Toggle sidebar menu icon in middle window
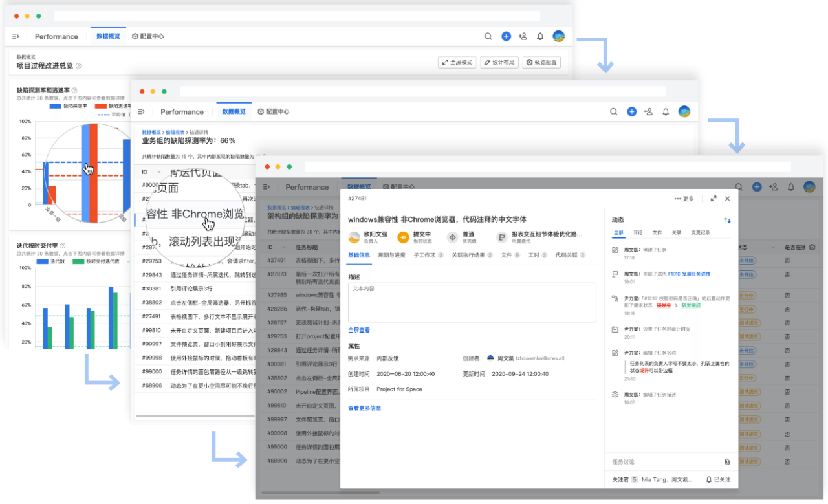This screenshot has height=504, width=828. 141,112
